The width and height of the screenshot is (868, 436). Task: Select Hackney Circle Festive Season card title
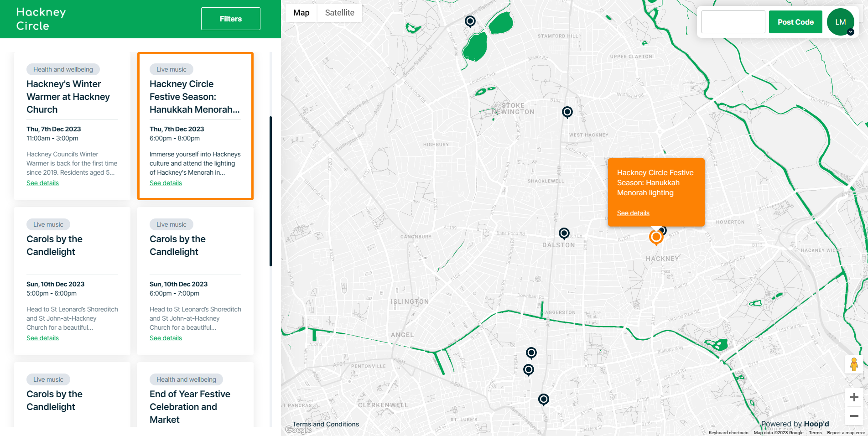[x=195, y=97]
